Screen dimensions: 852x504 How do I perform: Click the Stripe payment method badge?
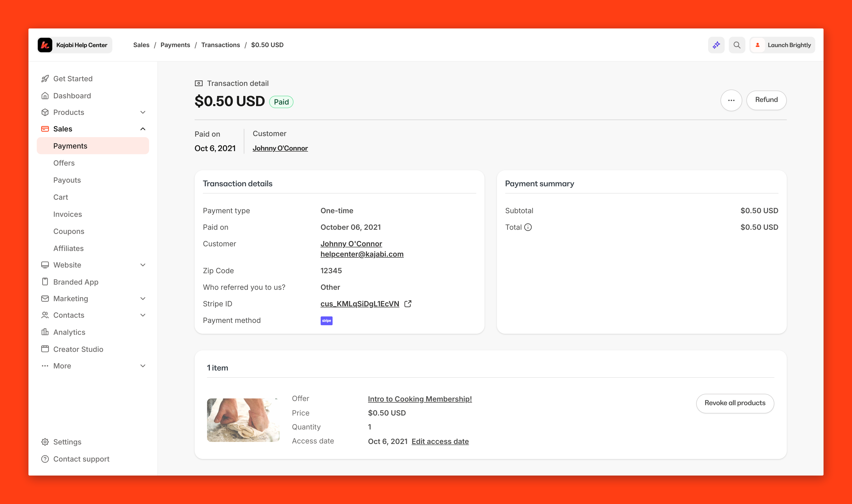pyautogui.click(x=326, y=321)
